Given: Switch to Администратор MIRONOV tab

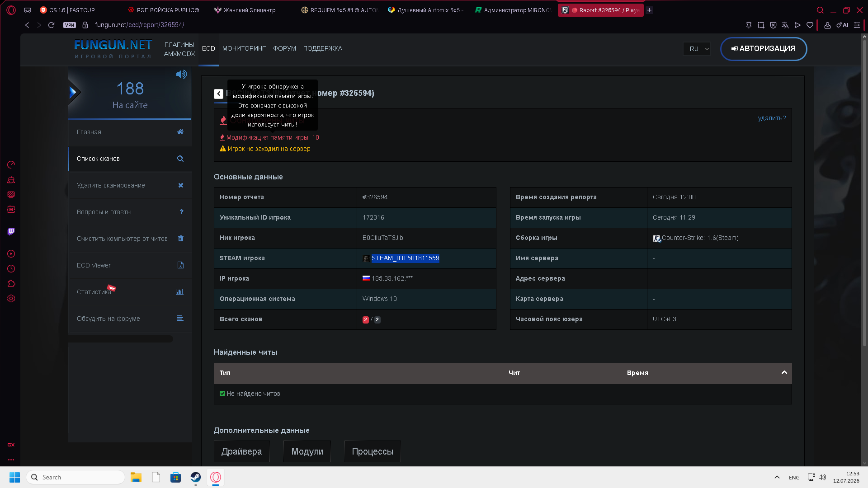Looking at the screenshot, I should (x=513, y=10).
